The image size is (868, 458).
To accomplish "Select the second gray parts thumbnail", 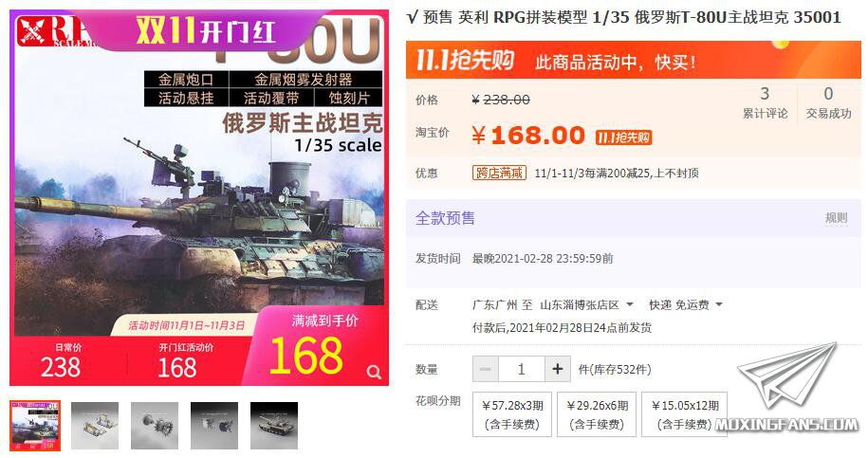I will click(x=95, y=426).
